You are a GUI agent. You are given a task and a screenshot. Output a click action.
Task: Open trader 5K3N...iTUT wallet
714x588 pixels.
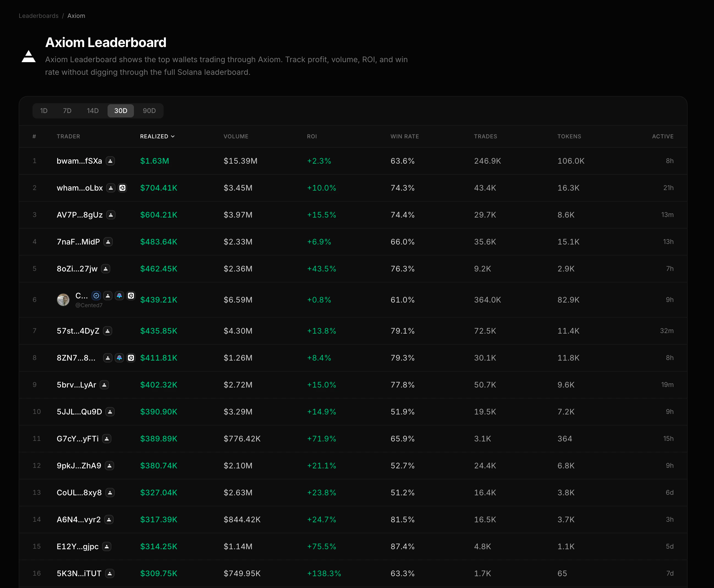point(79,573)
